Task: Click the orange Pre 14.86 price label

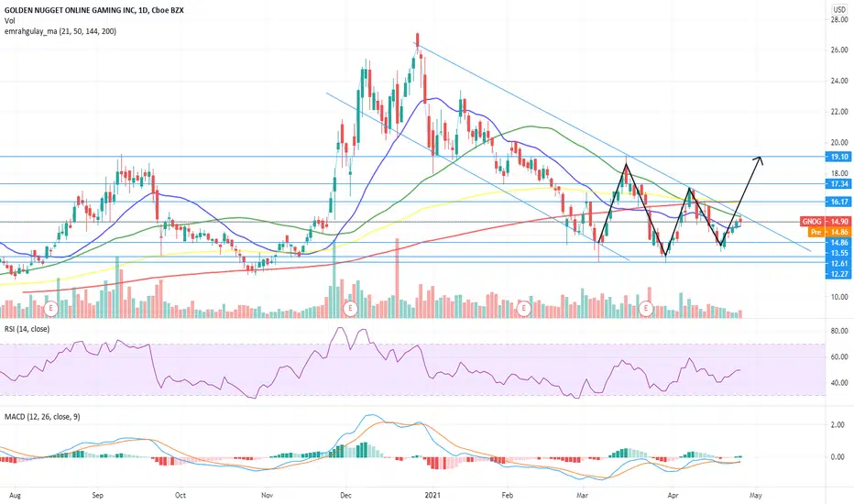Action: tap(829, 232)
